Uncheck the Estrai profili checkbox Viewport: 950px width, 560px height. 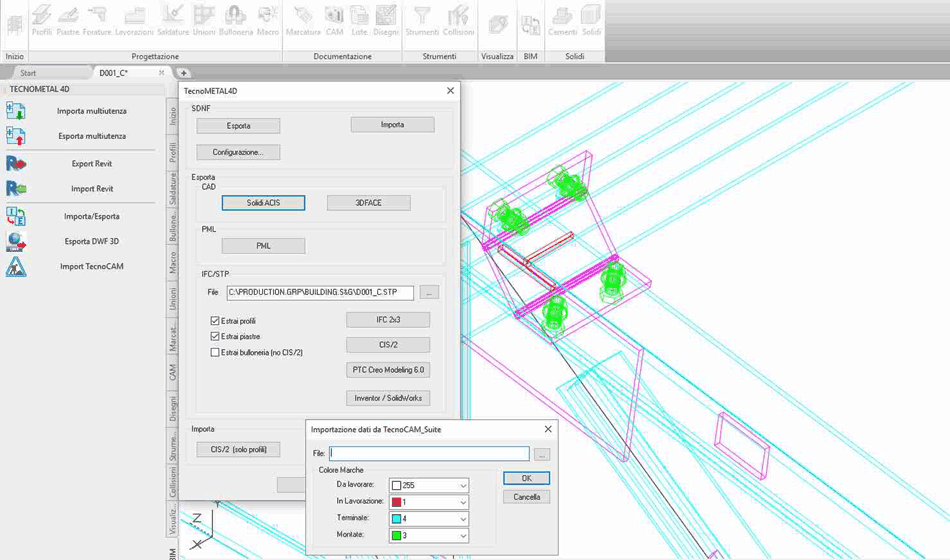(215, 321)
